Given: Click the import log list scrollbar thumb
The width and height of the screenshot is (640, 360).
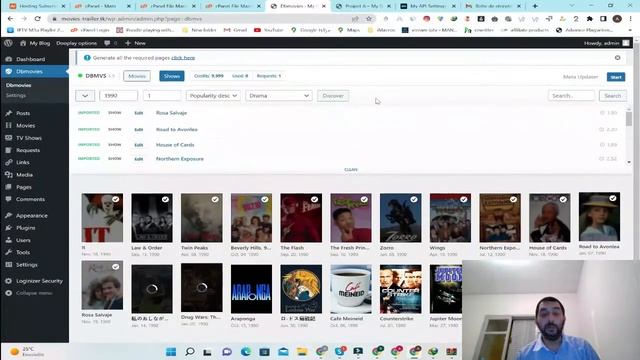Looking at the screenshot, I should pyautogui.click(x=629, y=118).
